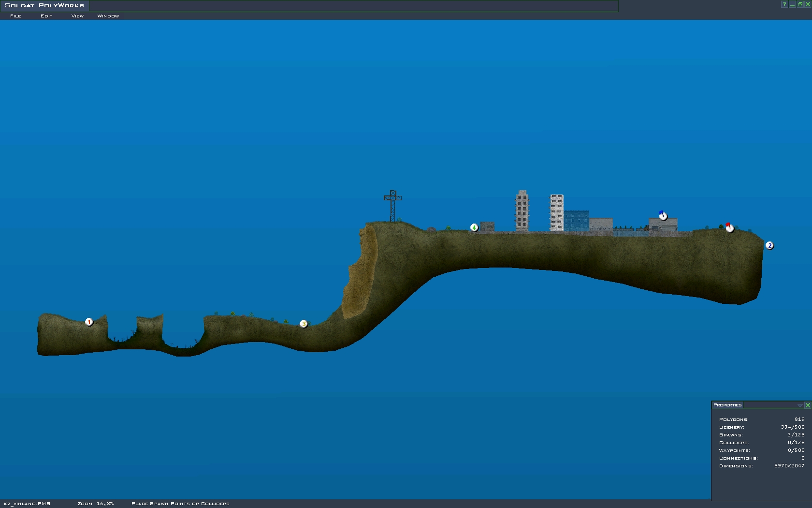Select spawn point marker number 2
The image size is (812, 508).
point(769,246)
